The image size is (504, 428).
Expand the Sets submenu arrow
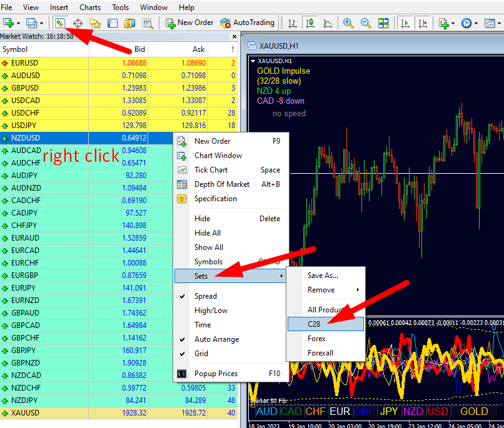[x=281, y=276]
